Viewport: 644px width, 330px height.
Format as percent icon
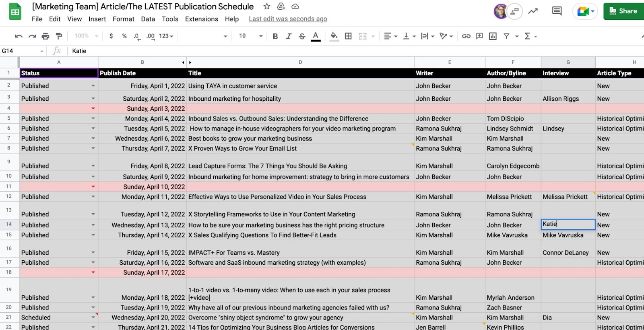point(124,36)
